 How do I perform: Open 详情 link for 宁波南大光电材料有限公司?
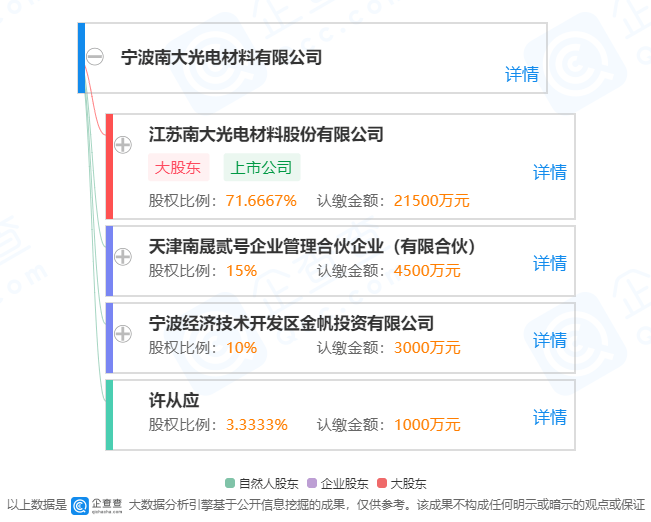522,74
